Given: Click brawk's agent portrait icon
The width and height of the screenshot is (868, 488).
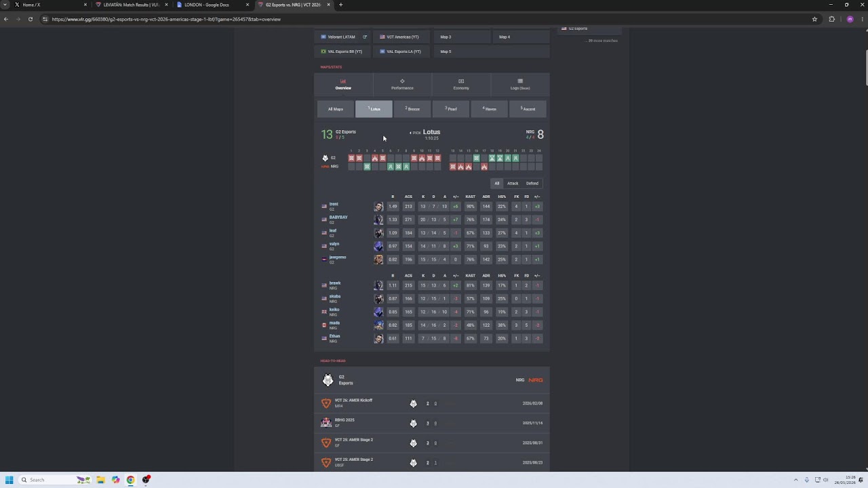Looking at the screenshot, I should click(x=378, y=285).
